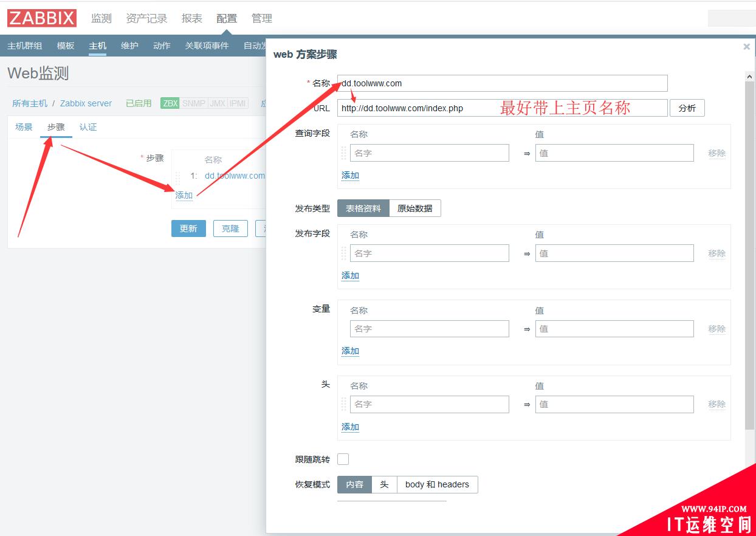The height and width of the screenshot is (536, 756).
Task: Open the 资产记录 top menu
Action: [146, 18]
